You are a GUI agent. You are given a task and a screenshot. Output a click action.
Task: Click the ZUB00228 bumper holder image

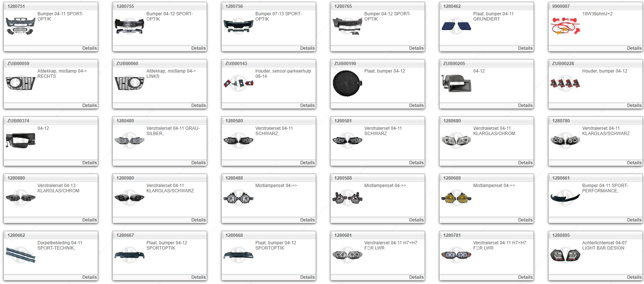click(565, 83)
